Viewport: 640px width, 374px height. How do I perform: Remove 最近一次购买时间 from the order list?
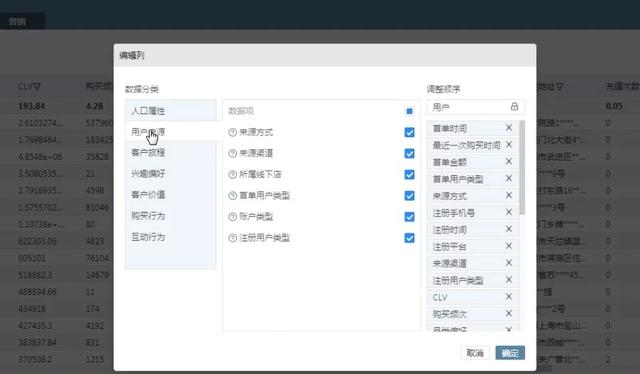coord(509,145)
